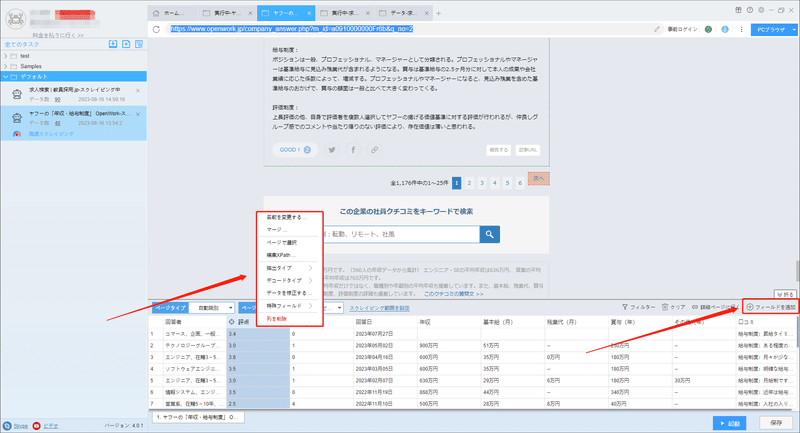
Task: Click the 料金を払うに行く link
Action: (58, 35)
